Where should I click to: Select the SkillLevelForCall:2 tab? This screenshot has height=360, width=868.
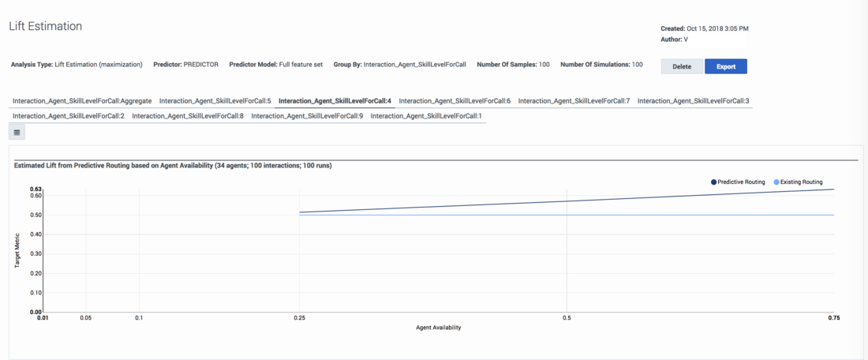[x=69, y=116]
